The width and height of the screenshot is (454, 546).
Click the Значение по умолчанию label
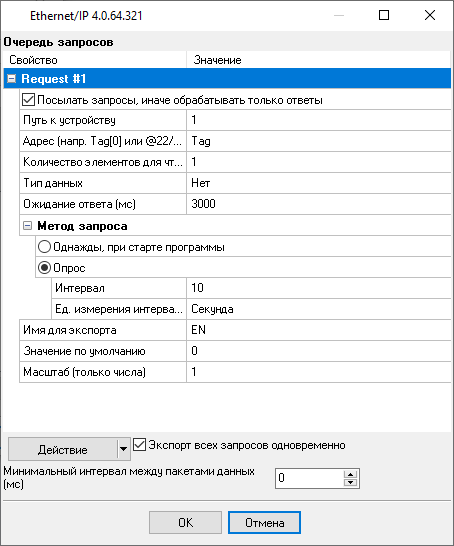point(84,351)
